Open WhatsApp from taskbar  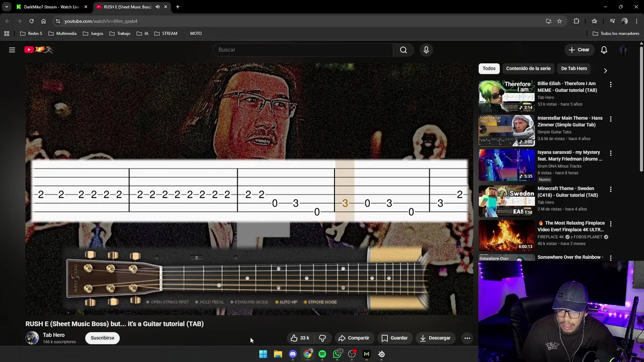point(337,354)
